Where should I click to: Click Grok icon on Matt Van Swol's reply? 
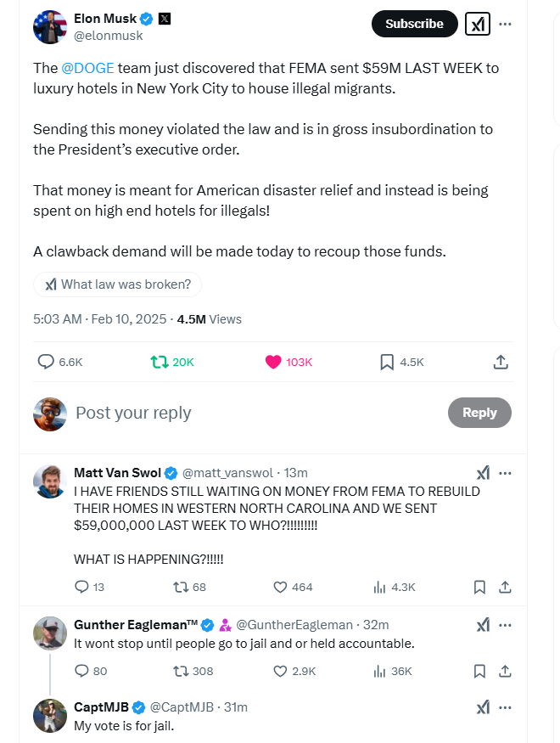(x=482, y=473)
